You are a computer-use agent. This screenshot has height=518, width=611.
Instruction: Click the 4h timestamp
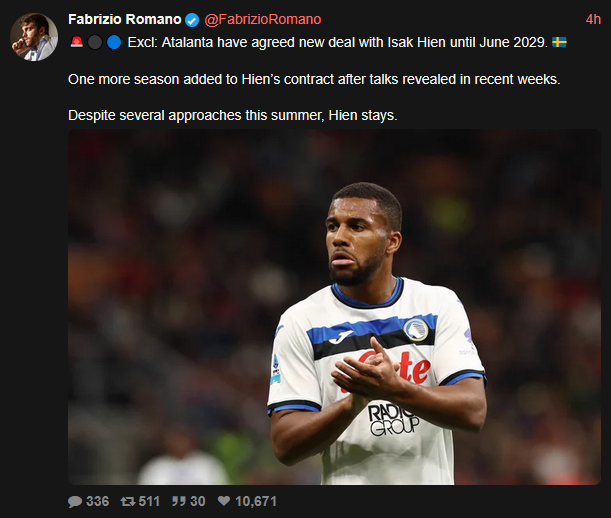[593, 19]
